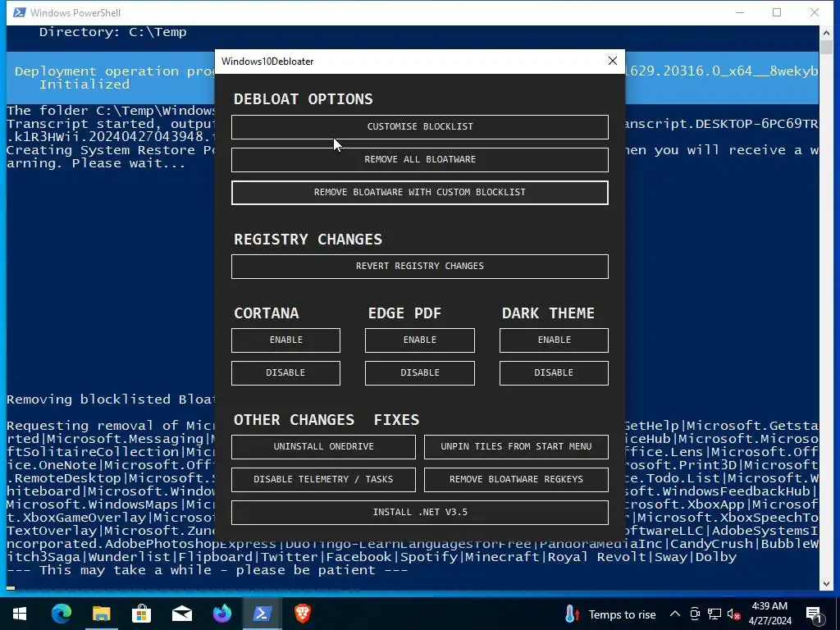Disable Cortana
Screen dimensions: 840x630
pyautogui.click(x=285, y=373)
